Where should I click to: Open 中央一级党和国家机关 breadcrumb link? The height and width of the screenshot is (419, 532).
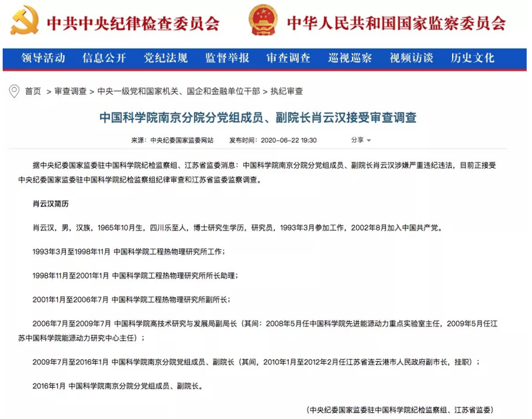tap(179, 91)
